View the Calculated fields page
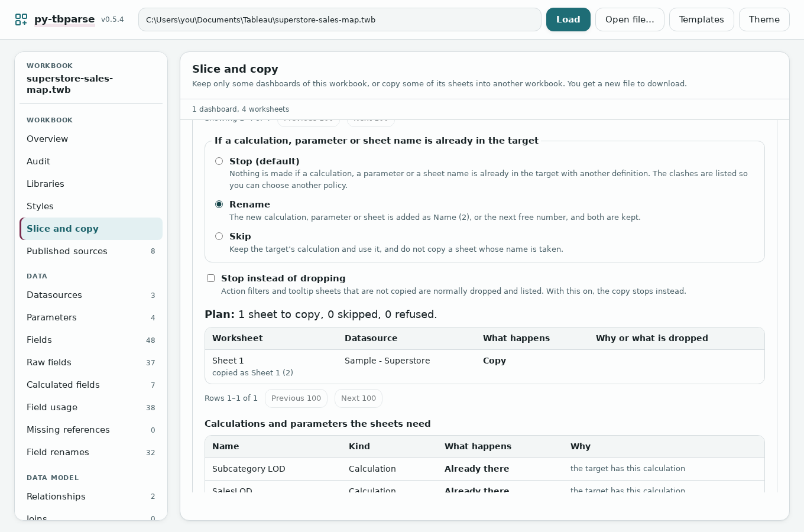The width and height of the screenshot is (804, 532). pyautogui.click(x=91, y=385)
